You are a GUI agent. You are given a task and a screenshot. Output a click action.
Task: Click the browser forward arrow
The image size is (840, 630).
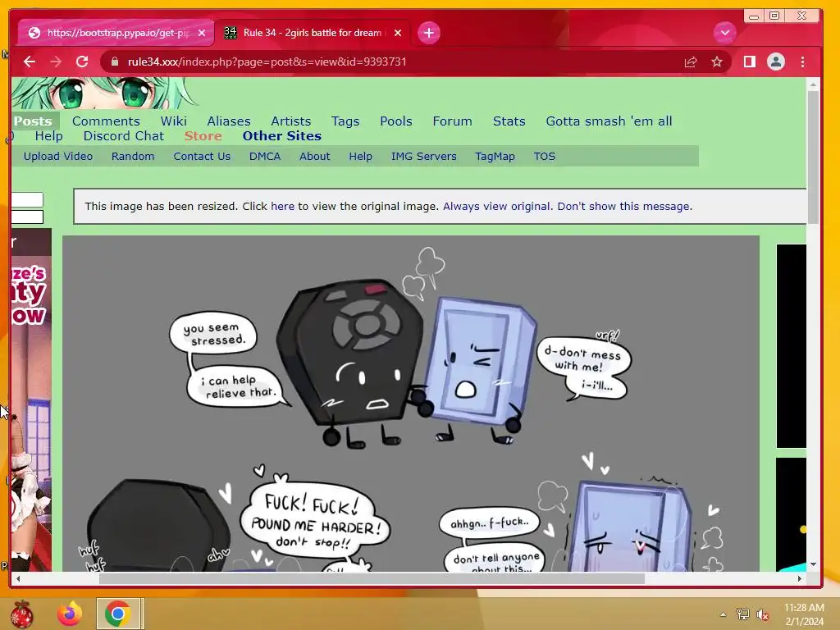pyautogui.click(x=56, y=62)
